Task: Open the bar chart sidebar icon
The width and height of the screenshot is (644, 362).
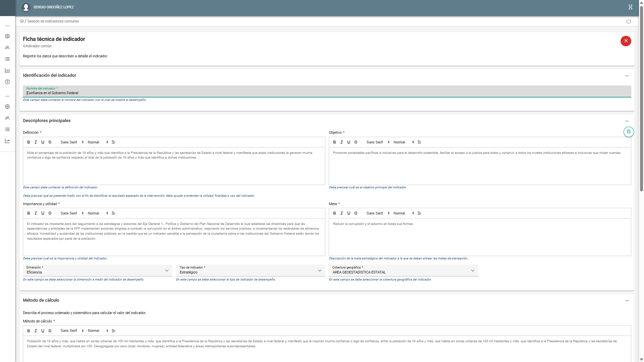Action: (x=7, y=70)
